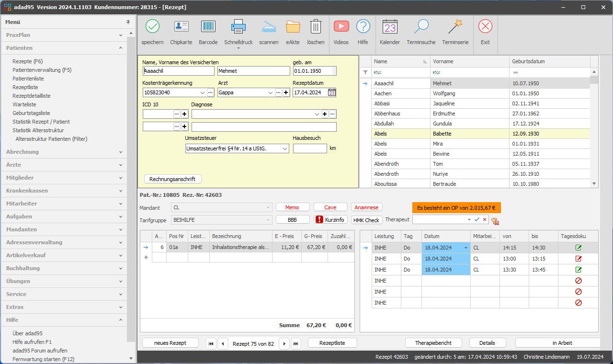This screenshot has height=364, width=613.
Task: Click the speichern checkmark icon
Action: coord(152,27)
